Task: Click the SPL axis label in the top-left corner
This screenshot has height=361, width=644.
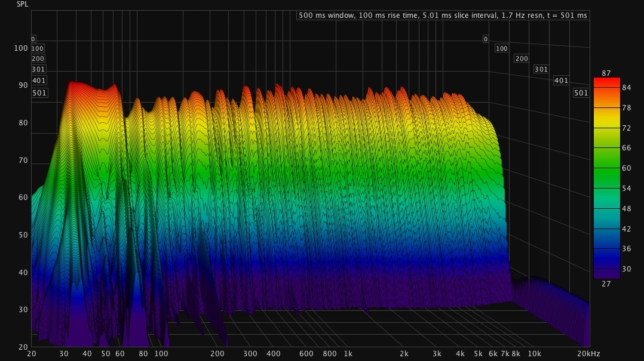Action: pos(8,4)
